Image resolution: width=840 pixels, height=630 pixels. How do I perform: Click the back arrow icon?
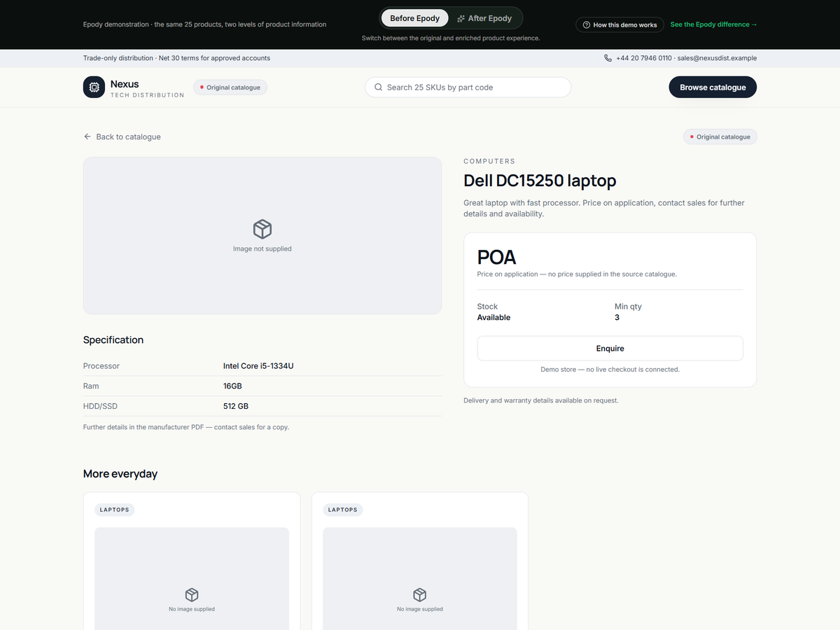[87, 136]
